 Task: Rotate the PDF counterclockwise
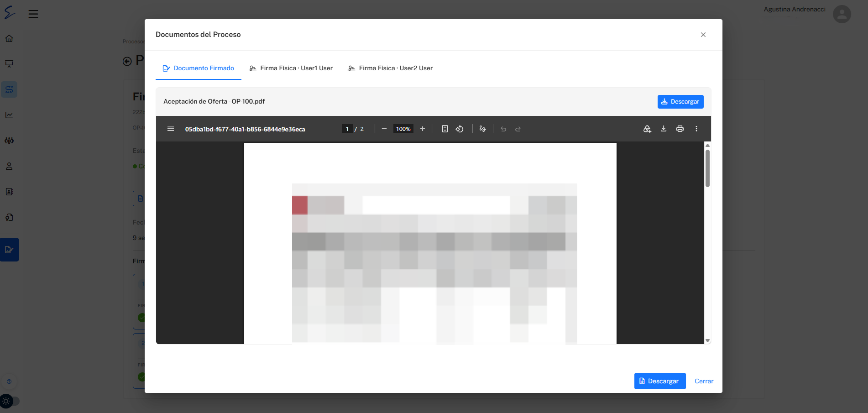[460, 129]
